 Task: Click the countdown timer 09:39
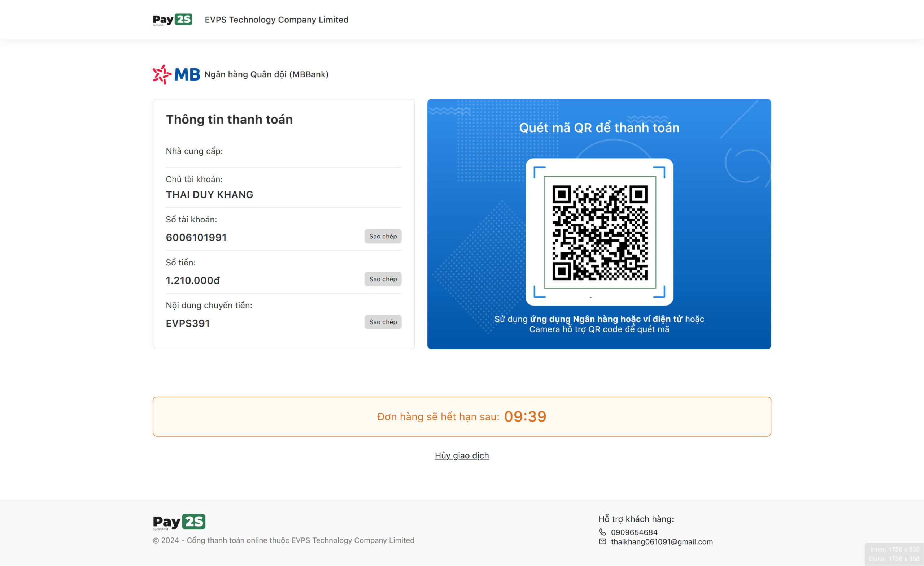[525, 416]
